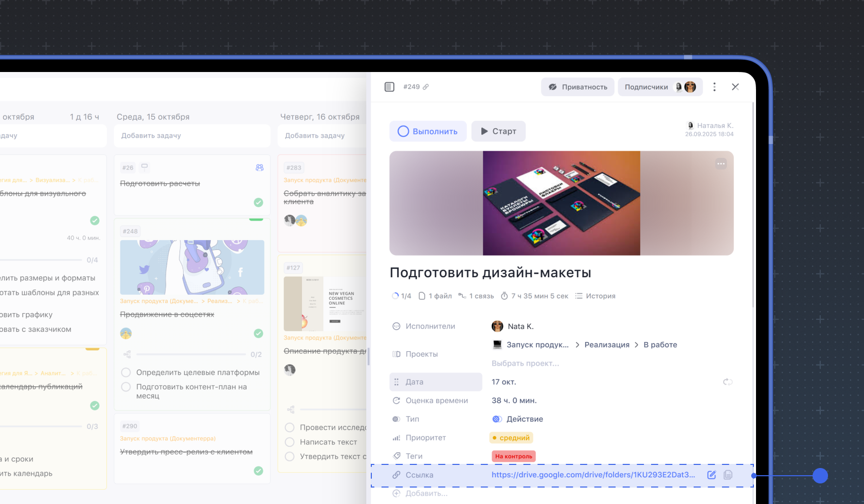Click 'Добавить задачу' field for Wednesday
The width and height of the screenshot is (864, 504).
pyautogui.click(x=192, y=136)
